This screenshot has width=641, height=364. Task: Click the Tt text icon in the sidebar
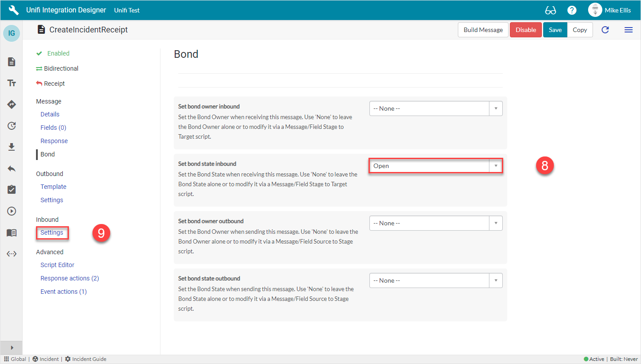pos(11,83)
